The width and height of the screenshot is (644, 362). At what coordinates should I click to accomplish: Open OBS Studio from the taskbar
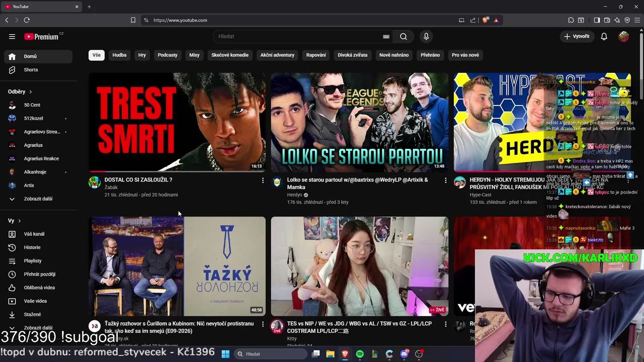click(x=419, y=354)
